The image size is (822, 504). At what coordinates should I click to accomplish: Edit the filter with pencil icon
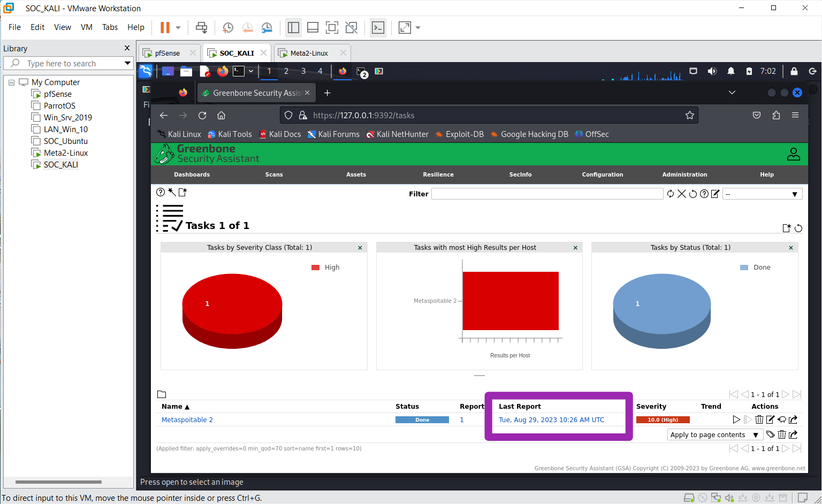tap(715, 194)
